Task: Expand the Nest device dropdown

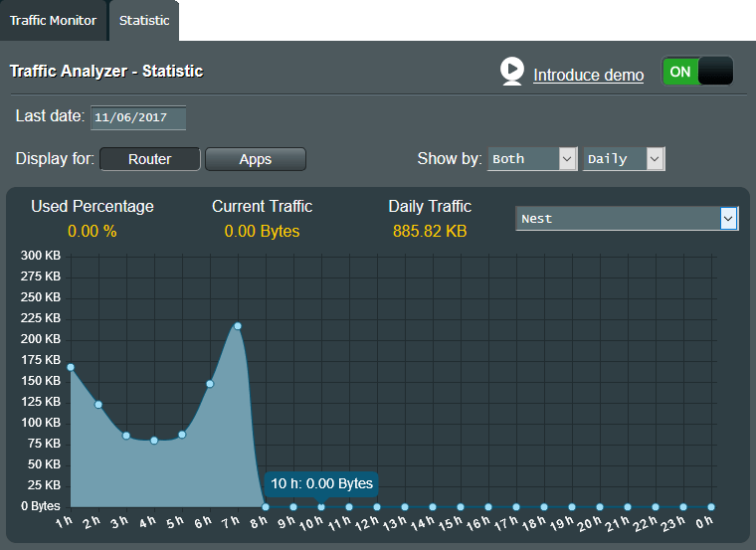Action: tap(627, 219)
